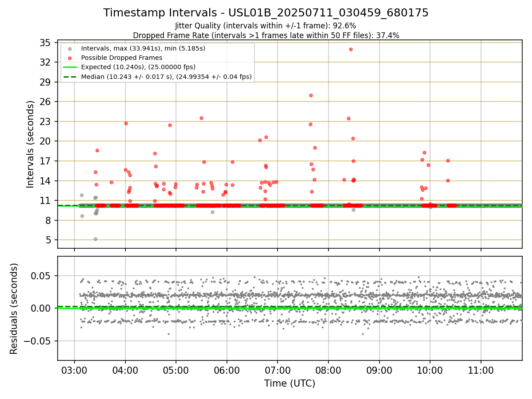The image size is (532, 399).
Task: Click the lowest gray point near 5 seconds
Action: 95,239
